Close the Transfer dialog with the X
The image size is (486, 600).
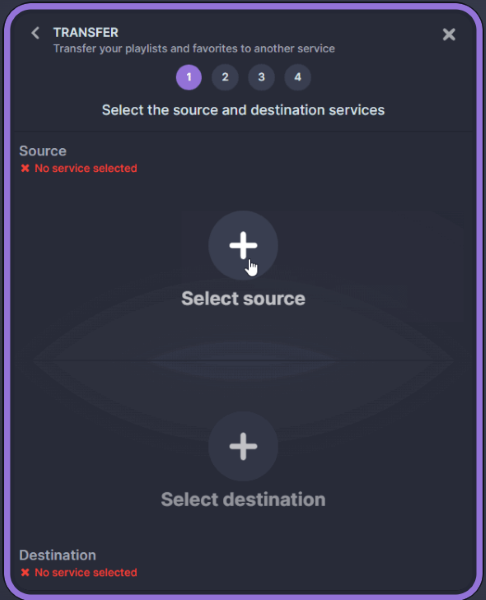click(x=449, y=34)
